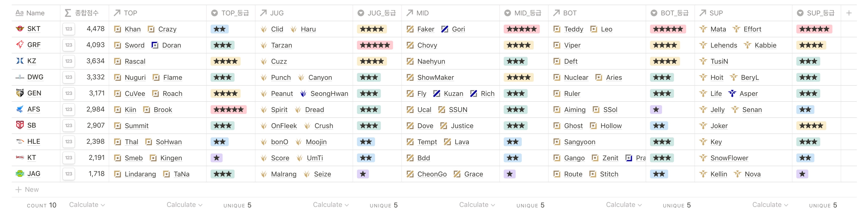Open the Calculate dropdown under 종합점수 column
868x214 pixels.
(x=87, y=204)
